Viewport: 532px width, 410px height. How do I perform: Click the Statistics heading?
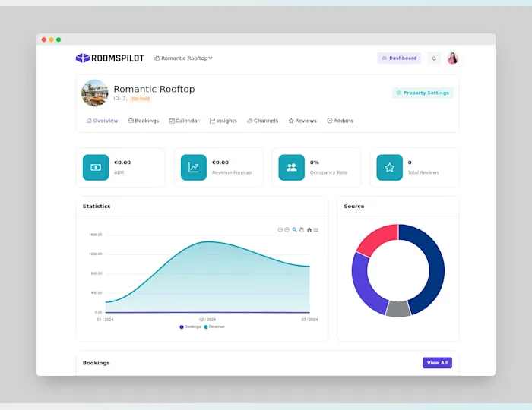(97, 206)
